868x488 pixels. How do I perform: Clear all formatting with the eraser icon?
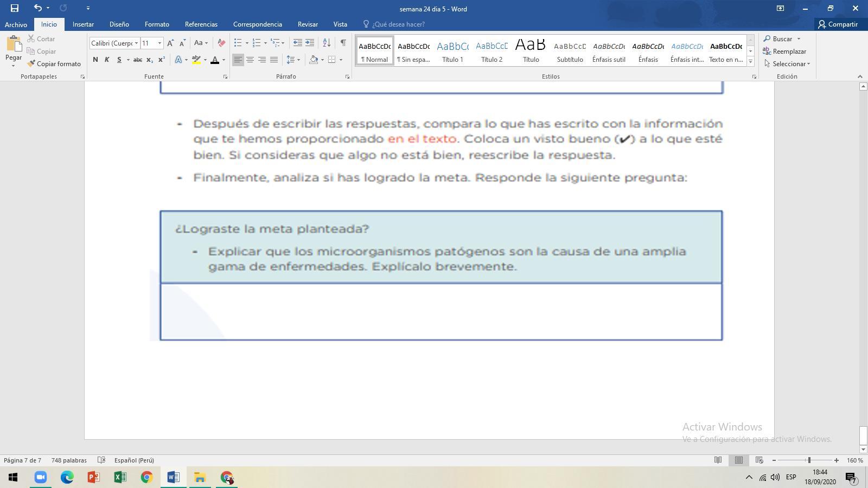tap(221, 43)
